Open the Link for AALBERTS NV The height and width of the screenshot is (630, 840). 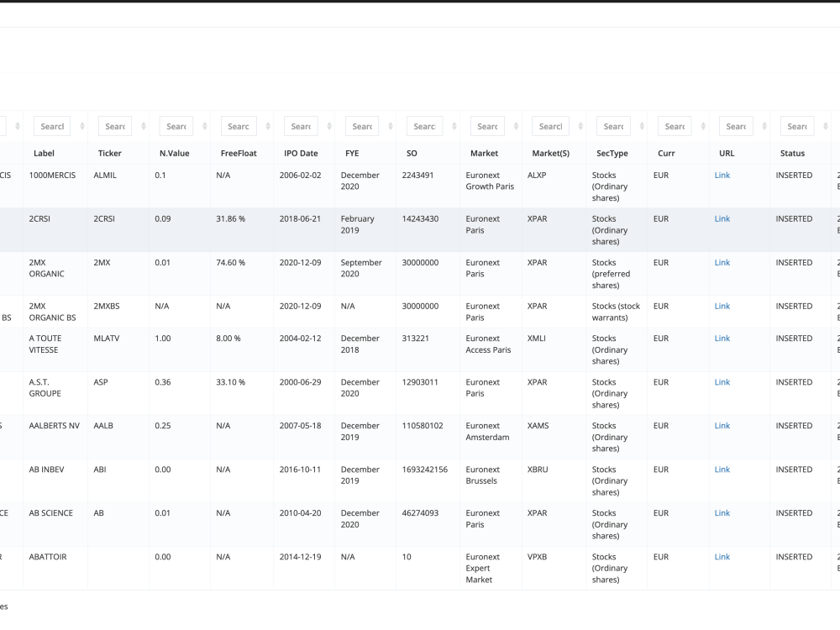(x=722, y=425)
